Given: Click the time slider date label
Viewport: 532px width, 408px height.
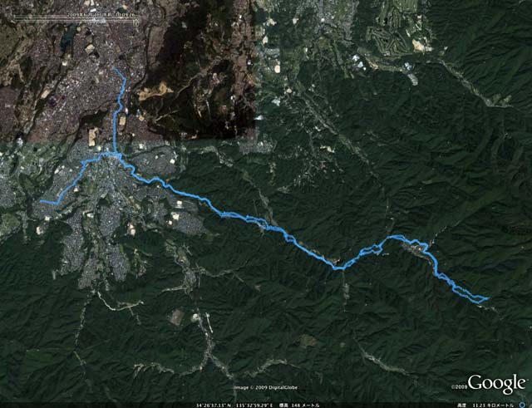Looking at the screenshot, I should 101,15.
